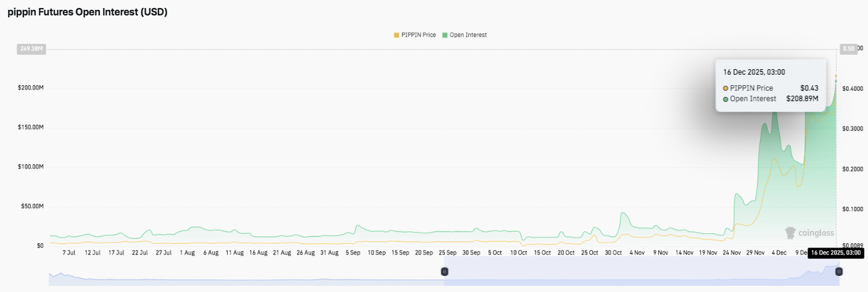Click the 16 Dec 2025, 03:00 axis label
Image resolution: width=868 pixels, height=292 pixels.
coord(836,252)
